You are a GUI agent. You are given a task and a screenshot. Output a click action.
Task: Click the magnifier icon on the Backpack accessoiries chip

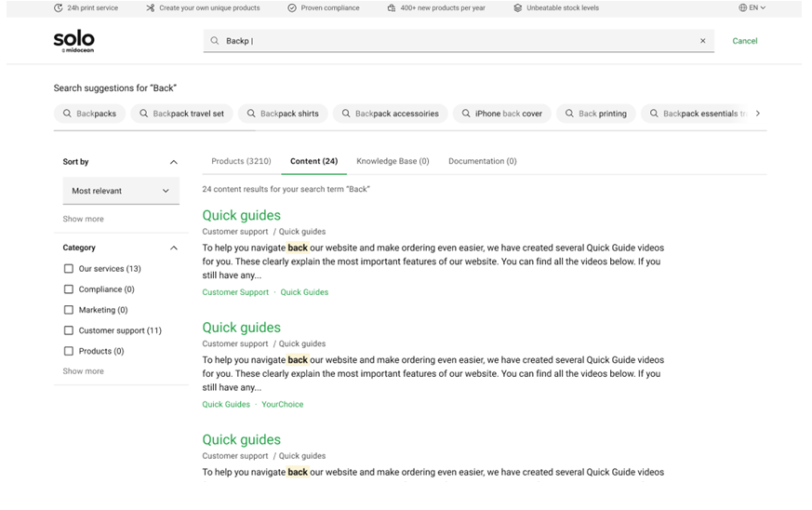point(346,114)
